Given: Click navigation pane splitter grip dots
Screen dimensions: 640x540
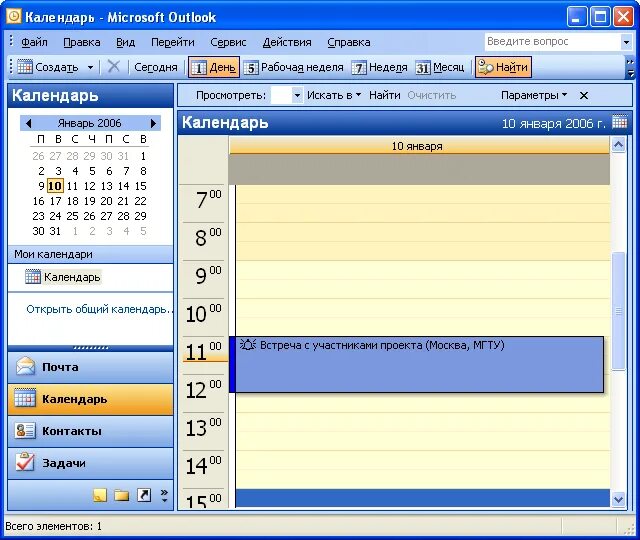Looking at the screenshot, I should click(x=91, y=348).
